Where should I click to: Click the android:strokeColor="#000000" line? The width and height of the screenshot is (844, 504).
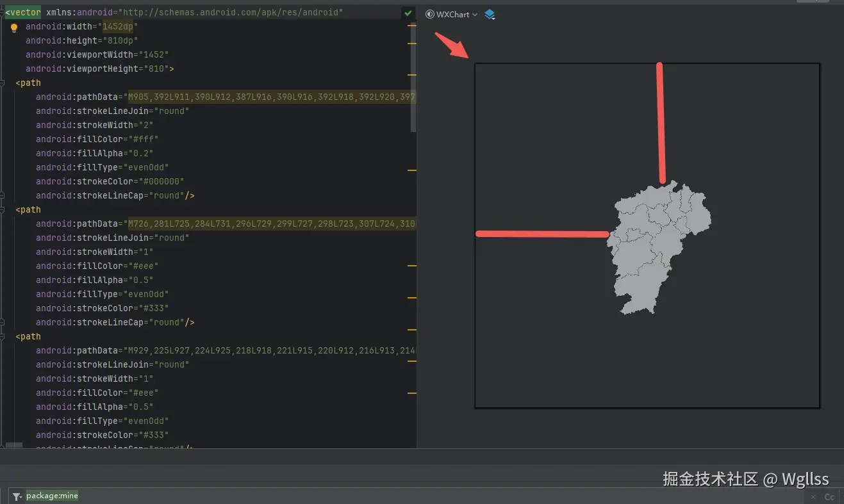110,181
